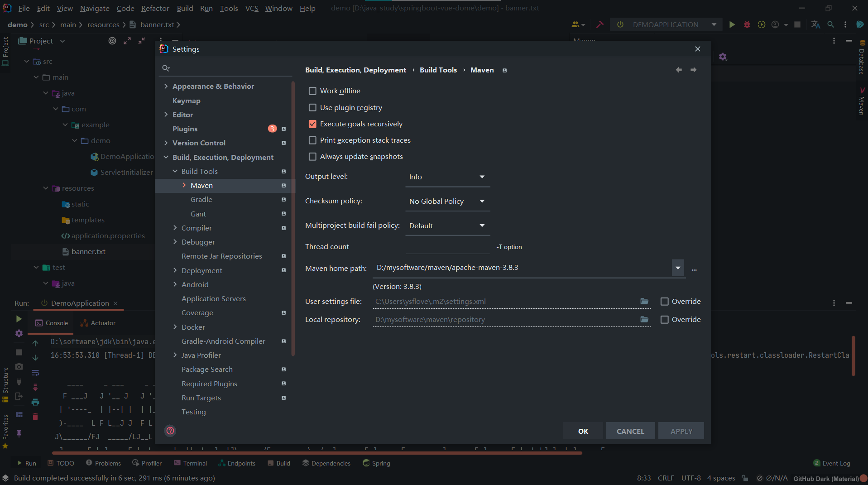Toggle soft-wrap in the console
The image size is (868, 485).
click(35, 373)
